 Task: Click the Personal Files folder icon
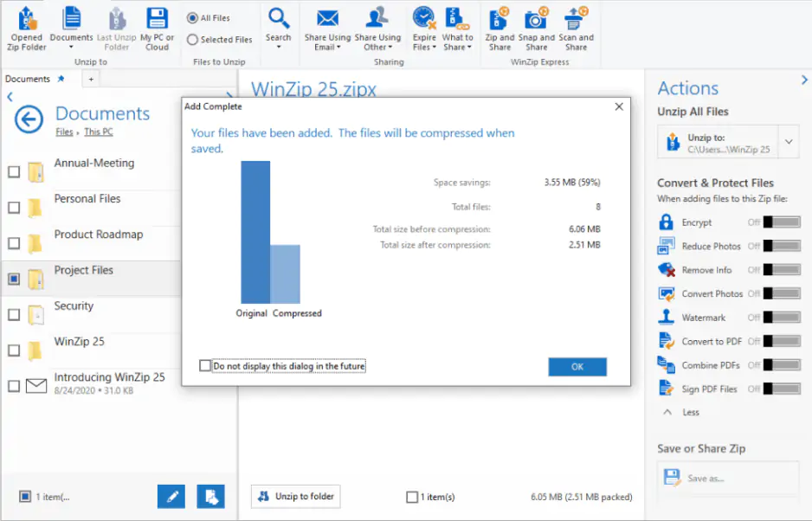[x=35, y=208]
